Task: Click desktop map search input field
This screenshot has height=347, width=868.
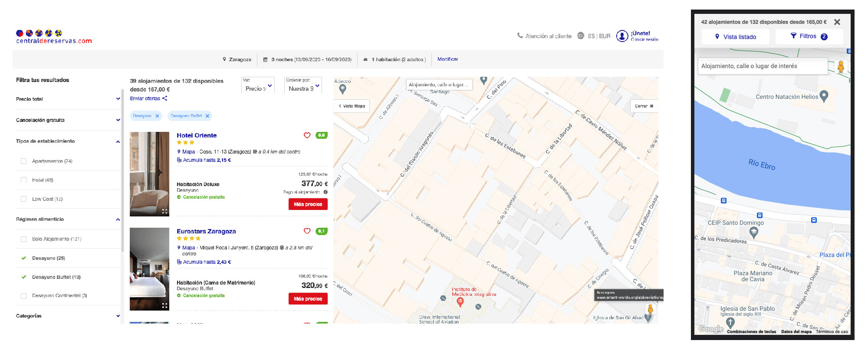Action: [x=439, y=85]
